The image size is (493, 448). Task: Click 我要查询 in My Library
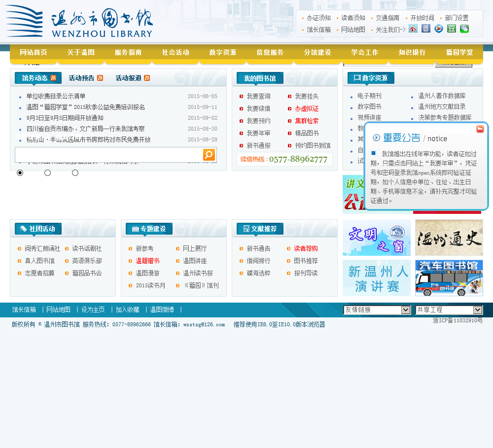pos(258,96)
